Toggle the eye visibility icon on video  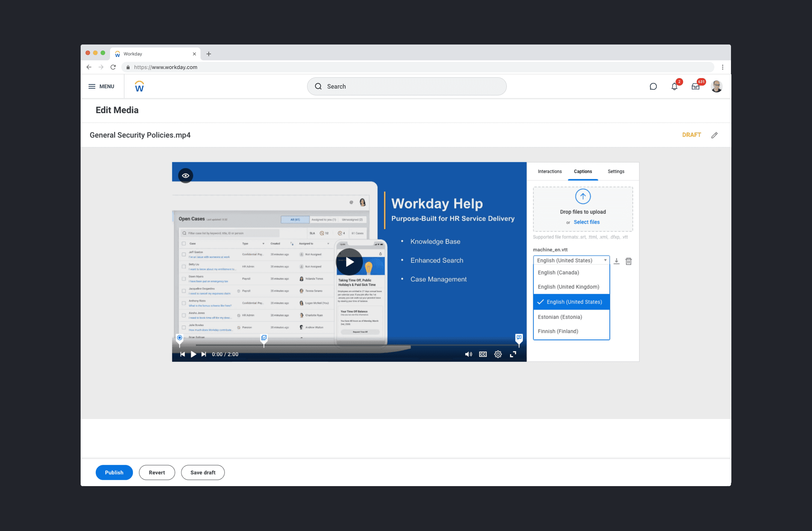185,175
